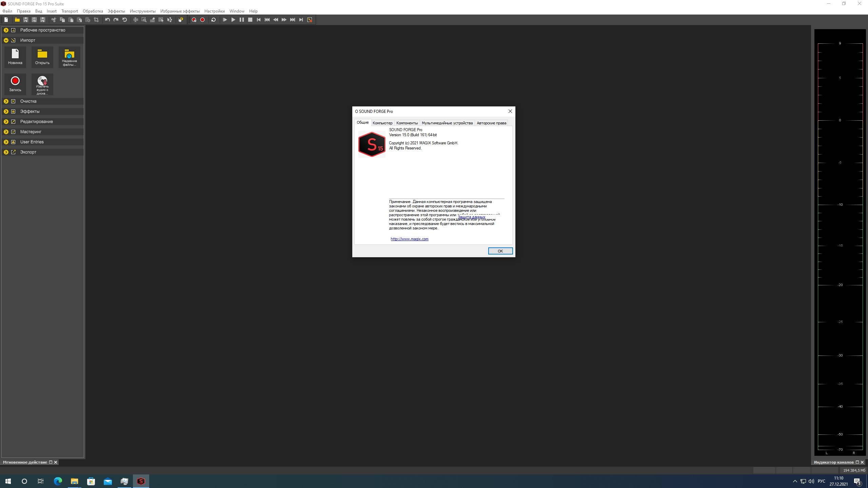Switch to the Авторские права tab

491,123
